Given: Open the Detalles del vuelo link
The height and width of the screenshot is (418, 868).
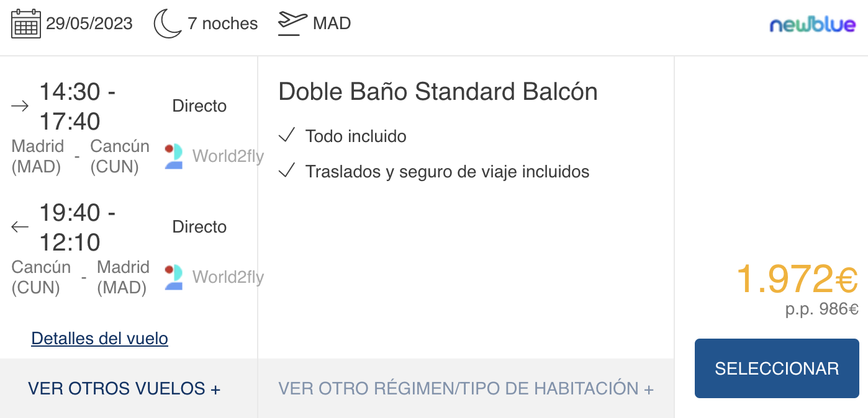Looking at the screenshot, I should point(99,339).
